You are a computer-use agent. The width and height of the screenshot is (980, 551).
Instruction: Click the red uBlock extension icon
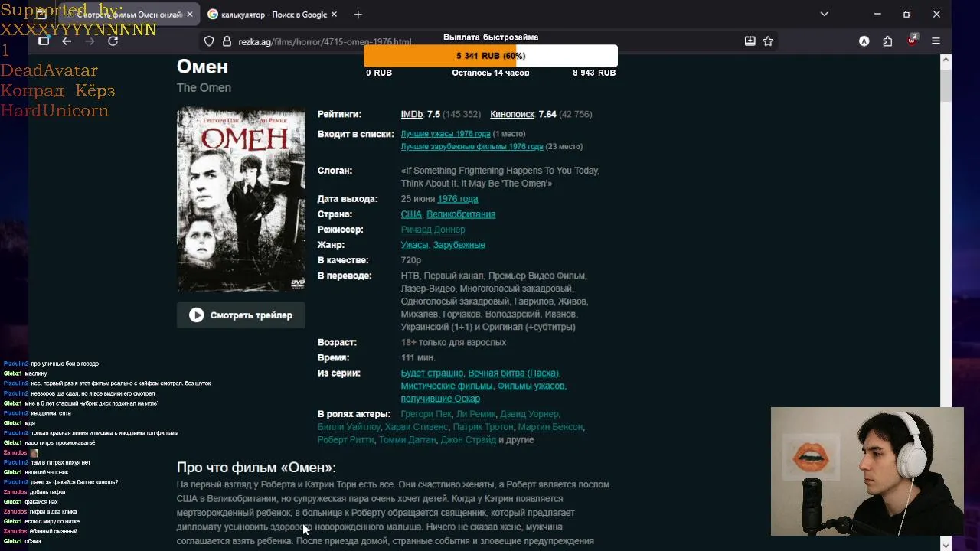tap(912, 41)
